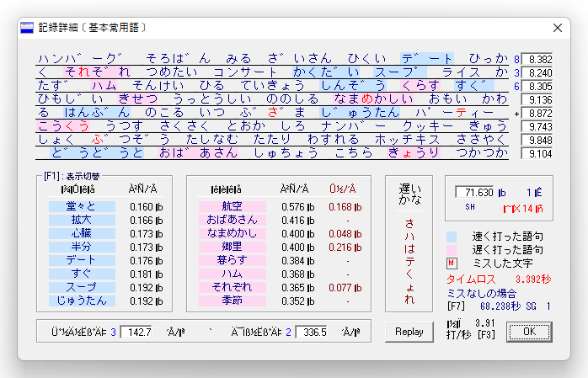Click スープ in the fast words list

[x=82, y=287]
